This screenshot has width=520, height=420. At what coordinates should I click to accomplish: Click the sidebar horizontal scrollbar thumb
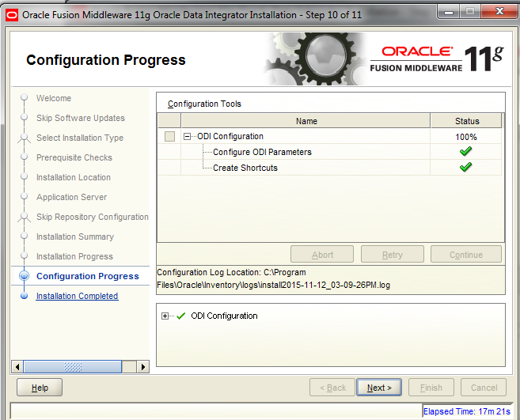73,367
